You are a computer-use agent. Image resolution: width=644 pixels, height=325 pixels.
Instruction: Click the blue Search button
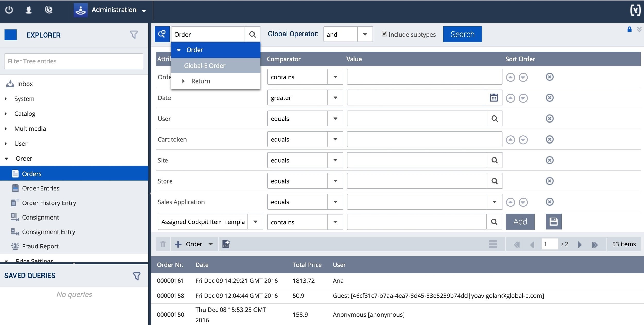(462, 34)
